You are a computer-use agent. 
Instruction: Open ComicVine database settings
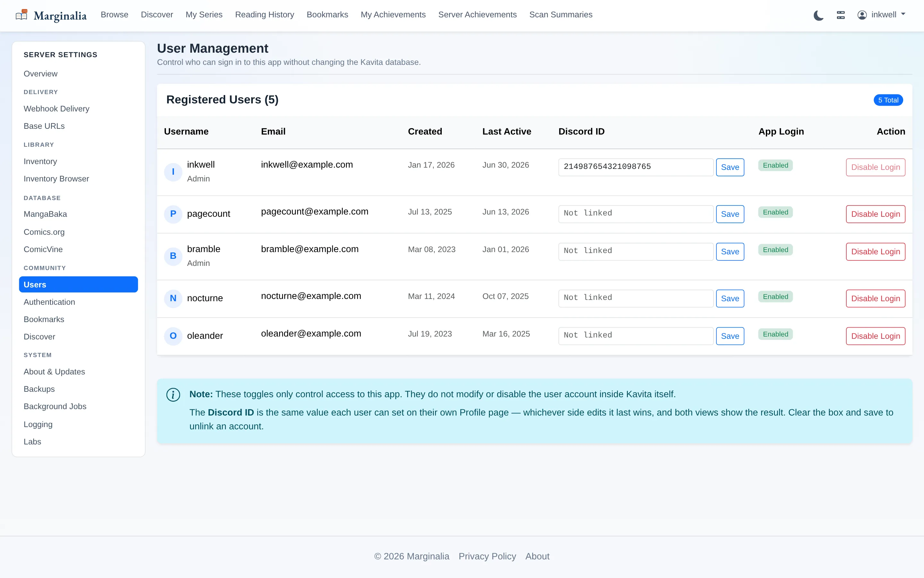tap(78, 250)
